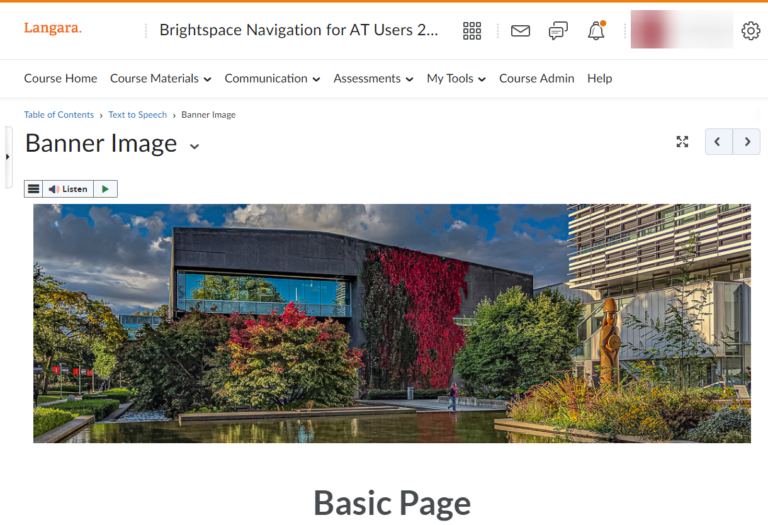Viewport: 768px width, 525px height.
Task: Follow the Table of Contents breadcrumb link
Action: pos(59,115)
